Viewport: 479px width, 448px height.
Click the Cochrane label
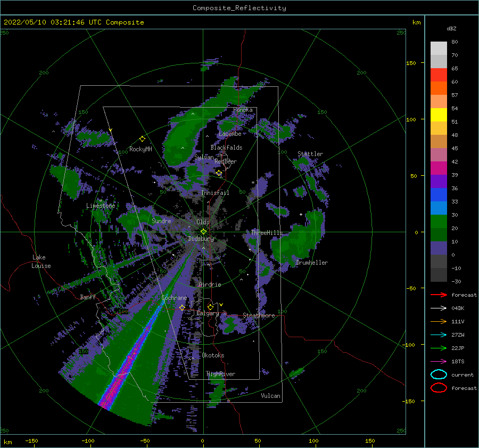[x=174, y=298]
